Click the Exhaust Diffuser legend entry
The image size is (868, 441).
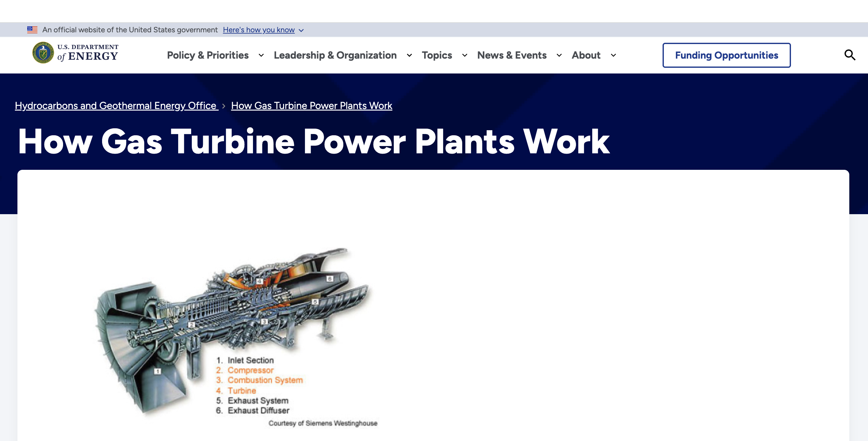click(253, 410)
